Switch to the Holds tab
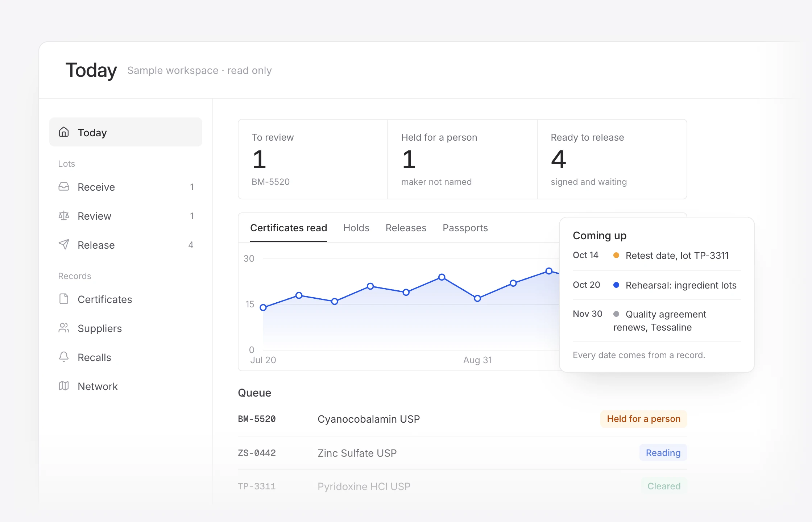This screenshot has width=812, height=522. 356,228
